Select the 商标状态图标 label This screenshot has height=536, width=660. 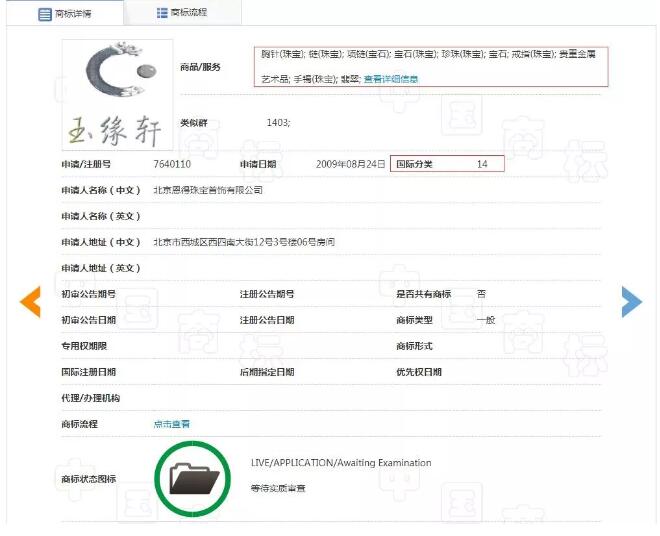click(x=88, y=479)
